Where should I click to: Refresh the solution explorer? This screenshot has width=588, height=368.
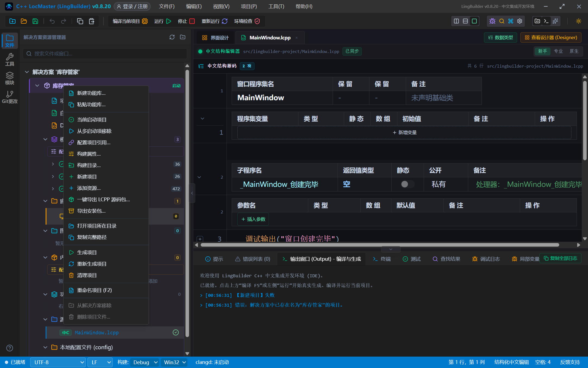click(x=172, y=37)
